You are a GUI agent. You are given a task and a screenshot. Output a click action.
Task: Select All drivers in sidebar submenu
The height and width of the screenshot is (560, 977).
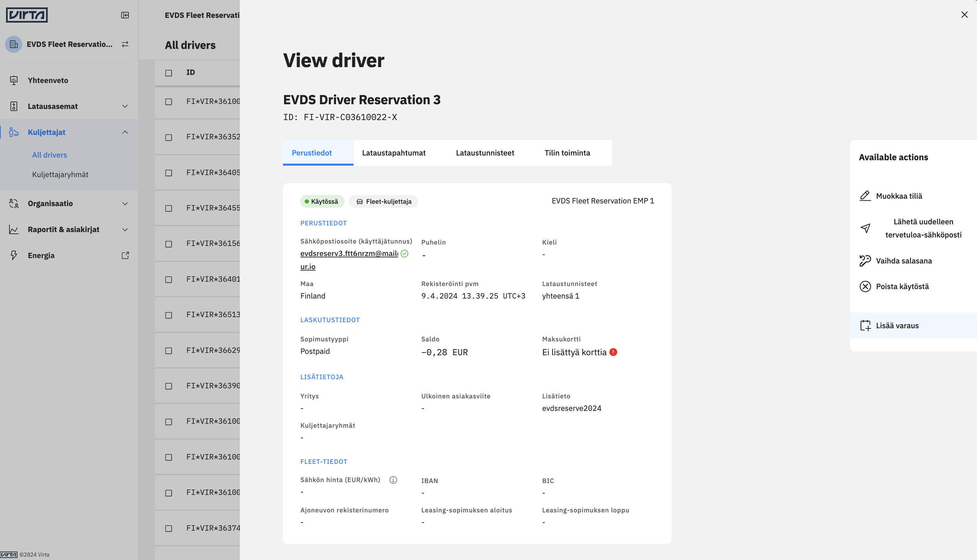pyautogui.click(x=50, y=155)
